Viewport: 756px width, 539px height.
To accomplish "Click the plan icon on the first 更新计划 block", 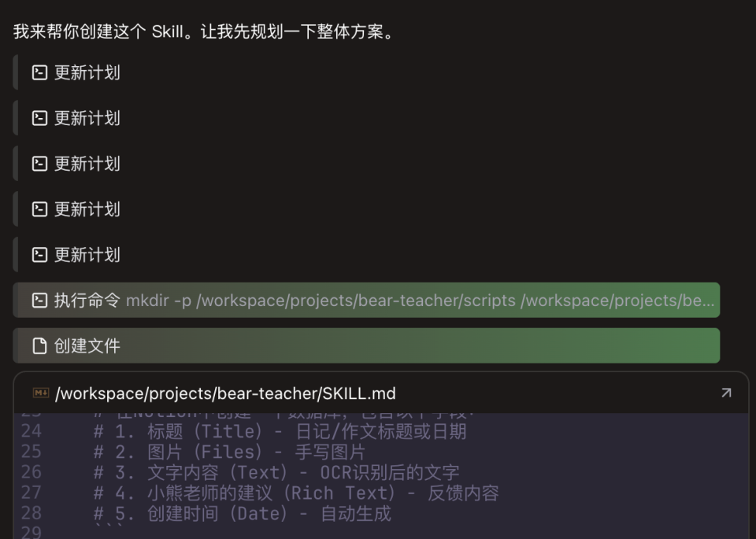I will [39, 72].
